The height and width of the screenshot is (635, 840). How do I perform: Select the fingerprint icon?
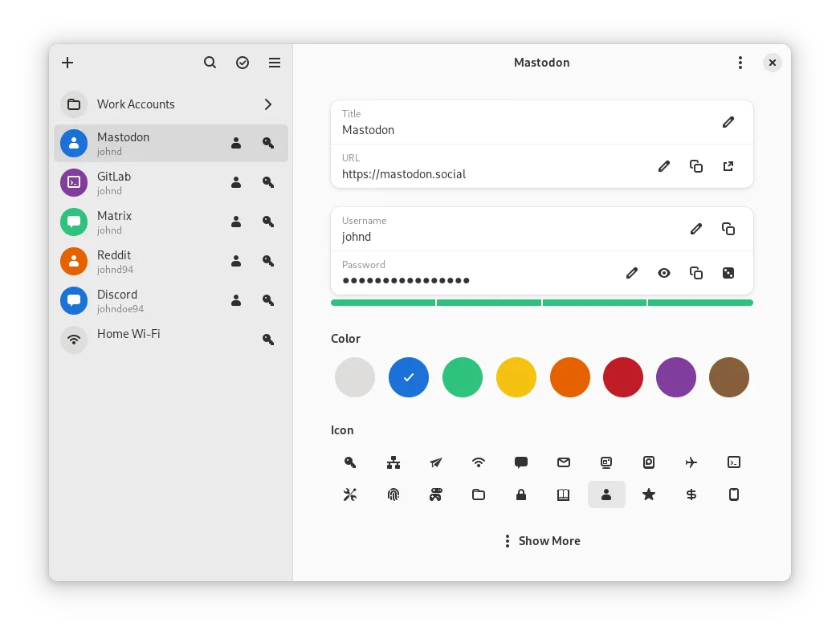[x=393, y=495]
